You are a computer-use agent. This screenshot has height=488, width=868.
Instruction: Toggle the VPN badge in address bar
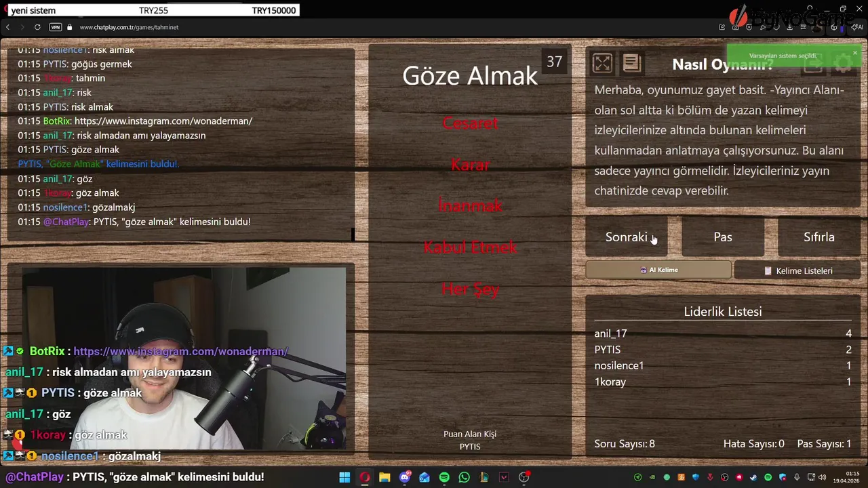click(x=56, y=27)
